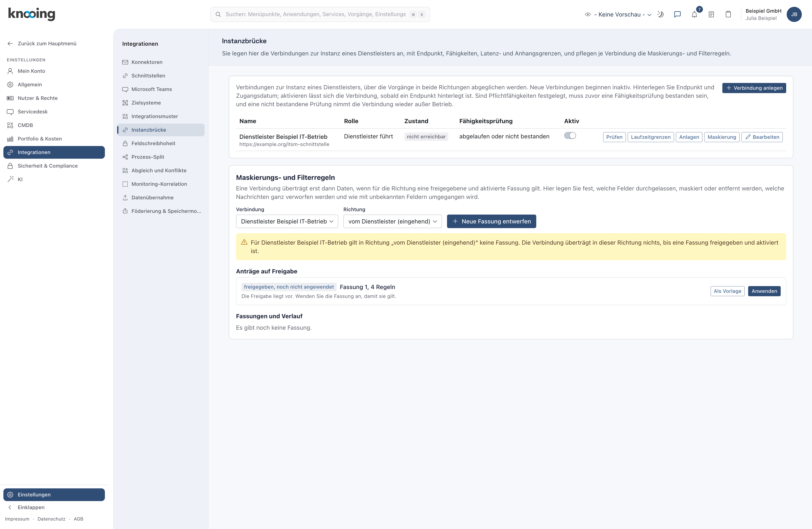Click the Portfolio & Kosten chart icon
This screenshot has height=529, width=812.
(10, 139)
